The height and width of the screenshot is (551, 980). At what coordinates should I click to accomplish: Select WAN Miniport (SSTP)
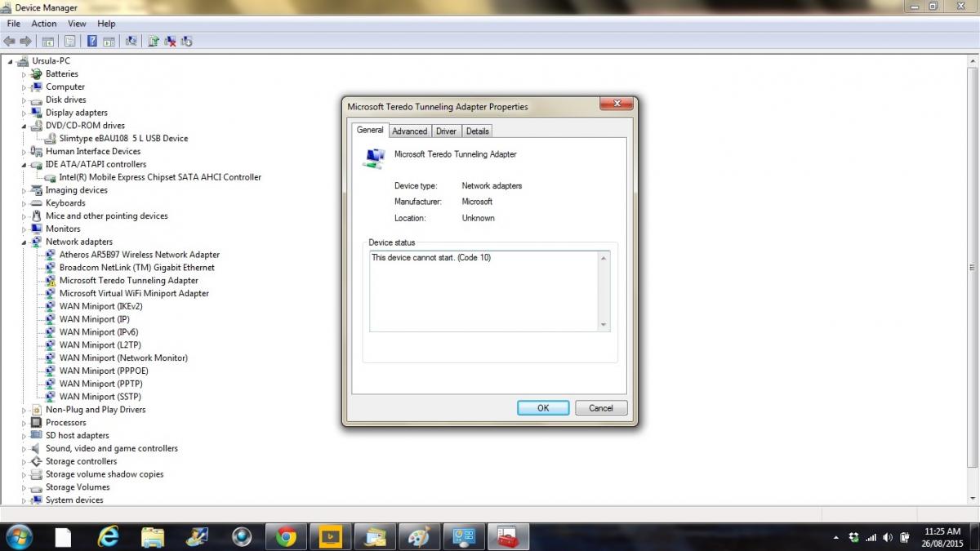[x=100, y=397]
